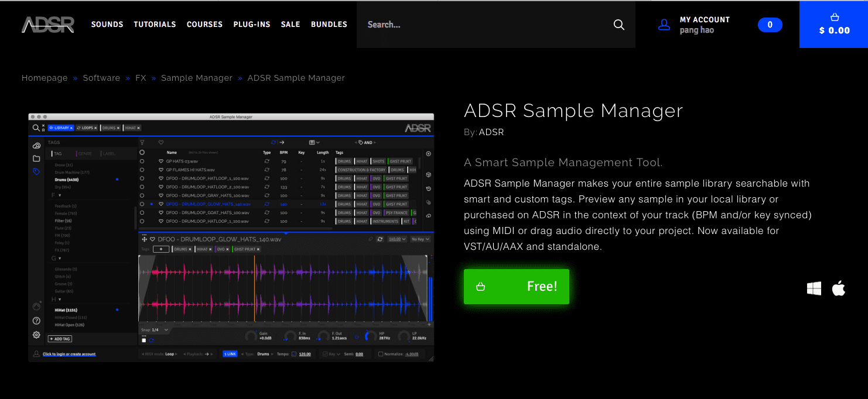Click the green Free! button
Viewport: 868px width, 399px height.
(x=517, y=287)
